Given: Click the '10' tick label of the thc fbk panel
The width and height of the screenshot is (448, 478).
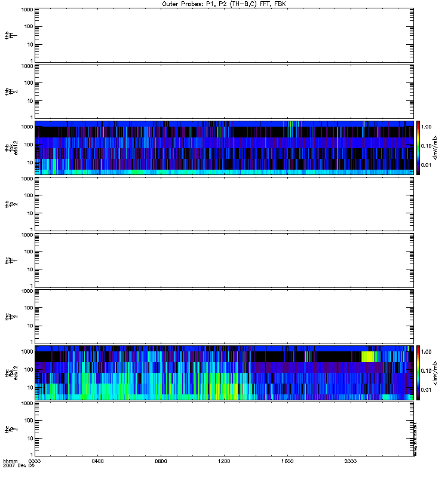Looking at the screenshot, I should [x=30, y=388].
